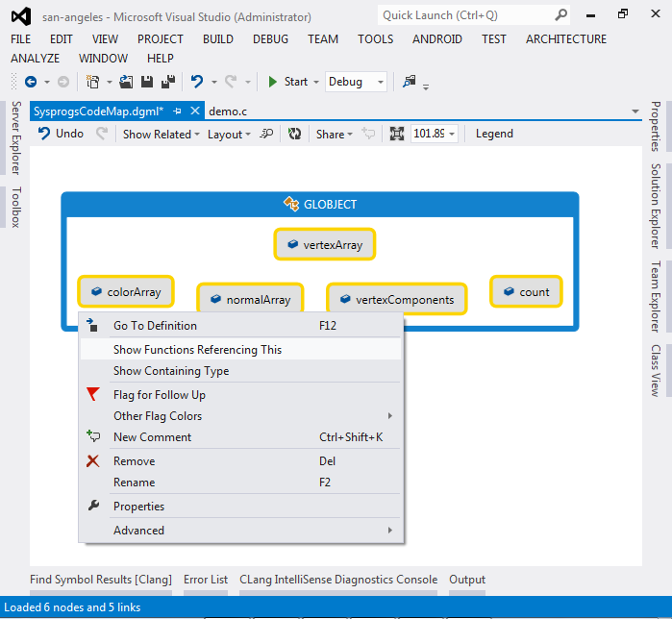This screenshot has height=619, width=672.
Task: Expand the toolbar overflow options arrow
Action: click(x=426, y=87)
